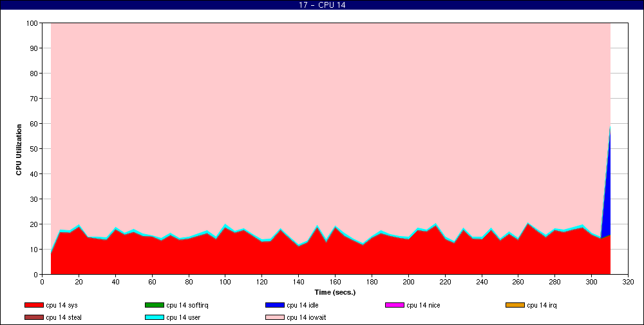Click the red cpu 14 sys legend swatch

pos(34,305)
